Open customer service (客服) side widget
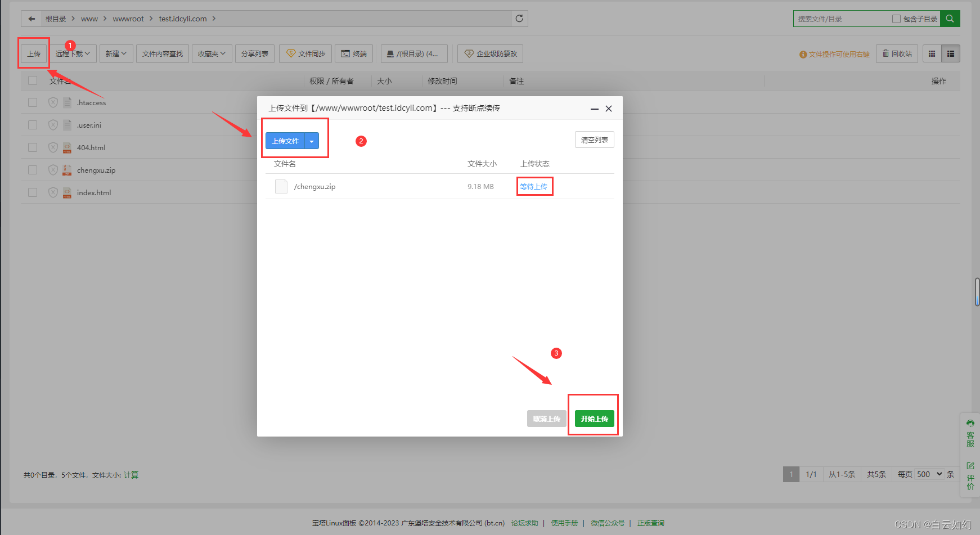Viewport: 980px width, 535px height. (x=970, y=433)
